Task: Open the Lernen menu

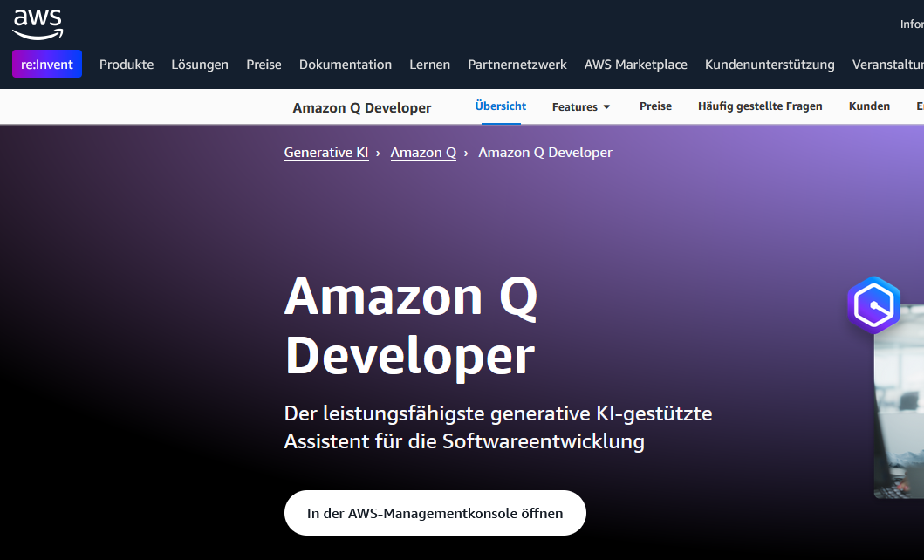Action: [x=429, y=65]
